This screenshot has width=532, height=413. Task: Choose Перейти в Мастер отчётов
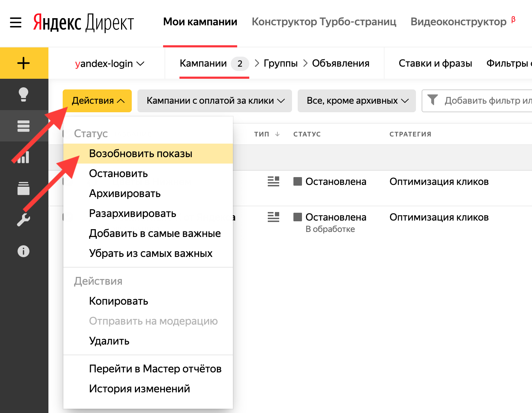[148, 369]
